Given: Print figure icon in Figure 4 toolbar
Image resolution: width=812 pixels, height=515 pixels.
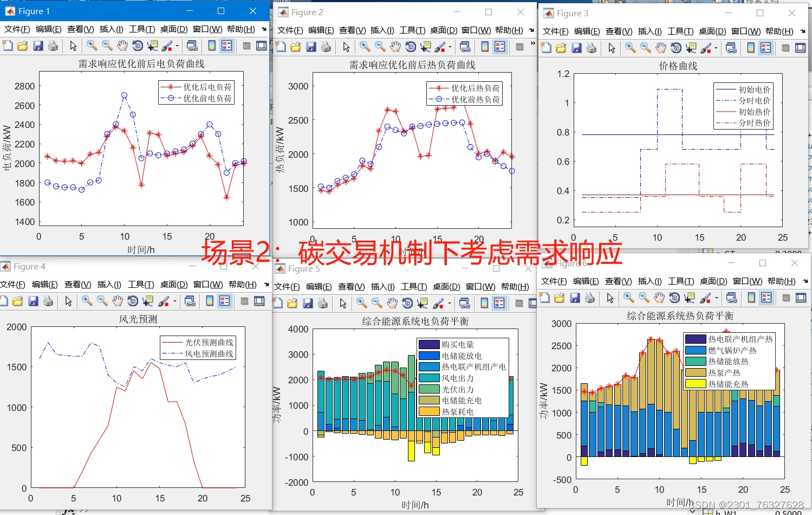Looking at the screenshot, I should [x=48, y=301].
